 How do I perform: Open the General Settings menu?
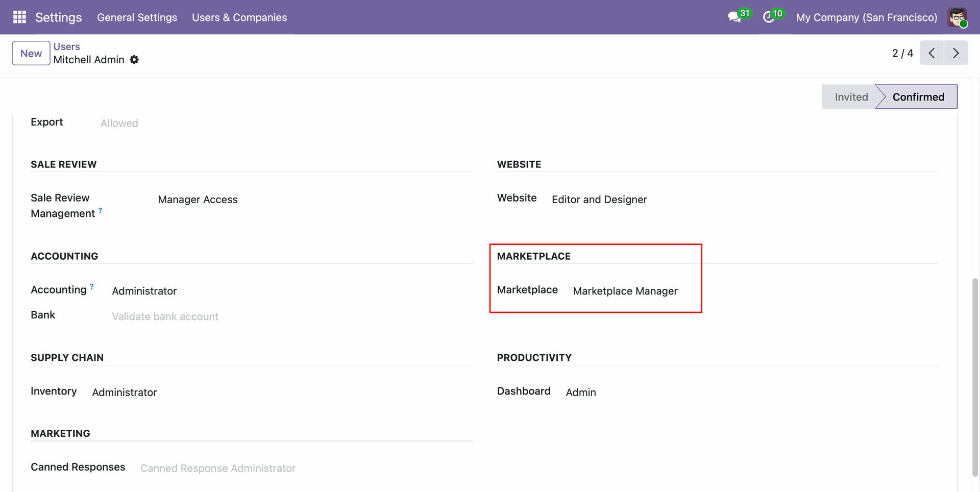(137, 17)
